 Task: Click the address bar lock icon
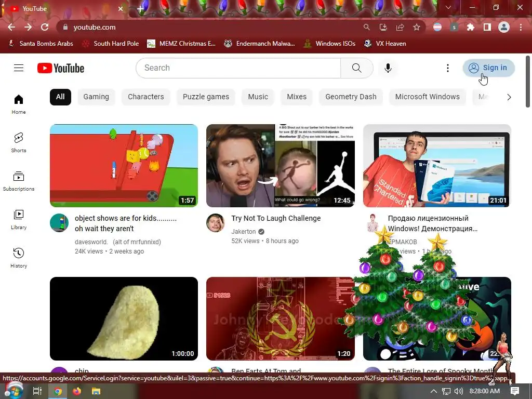pyautogui.click(x=65, y=27)
